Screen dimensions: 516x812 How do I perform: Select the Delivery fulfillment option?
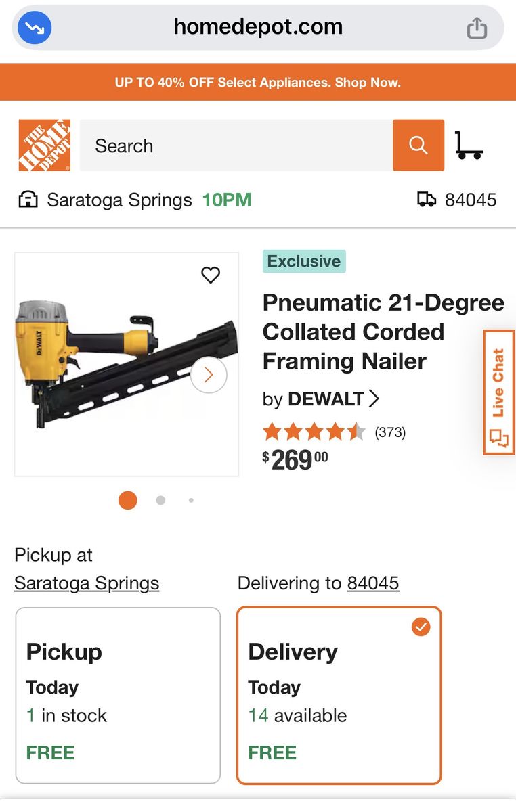point(339,696)
